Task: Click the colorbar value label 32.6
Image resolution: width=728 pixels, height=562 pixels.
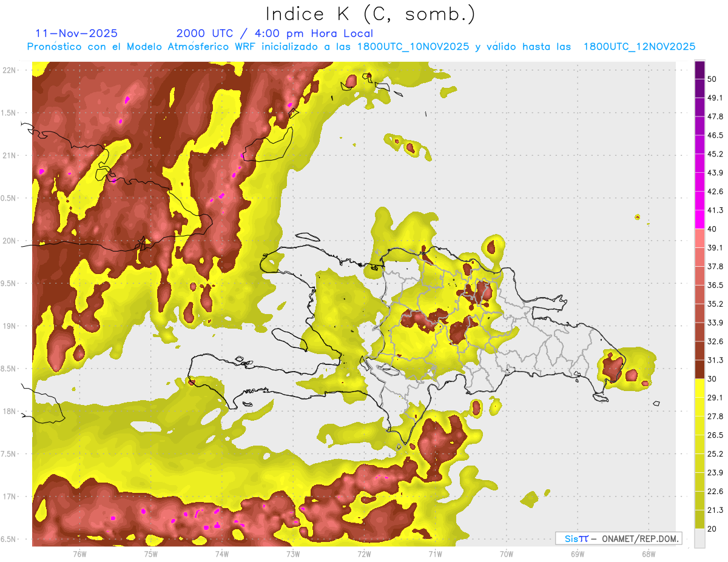Action: (x=715, y=341)
